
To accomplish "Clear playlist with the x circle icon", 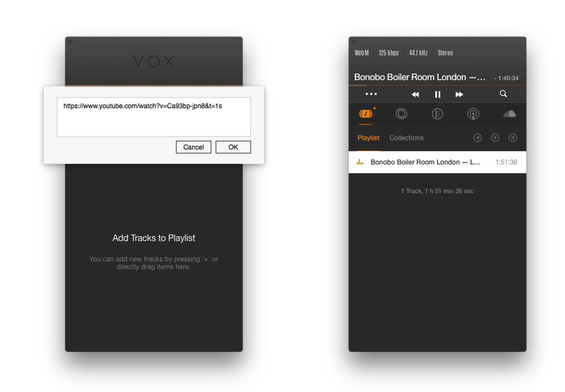I will coord(513,138).
